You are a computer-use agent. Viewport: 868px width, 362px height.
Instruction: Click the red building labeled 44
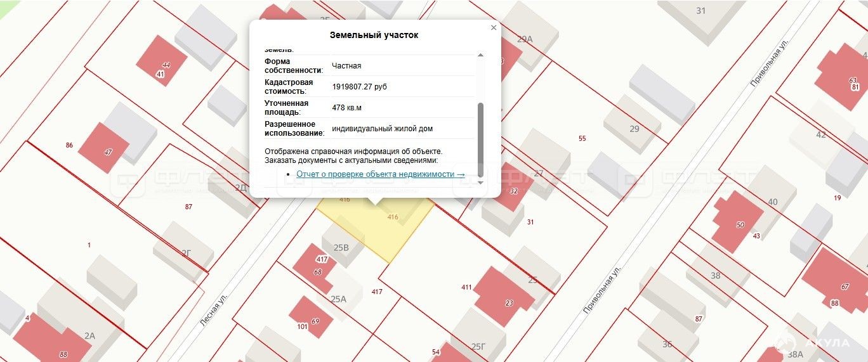click(162, 61)
